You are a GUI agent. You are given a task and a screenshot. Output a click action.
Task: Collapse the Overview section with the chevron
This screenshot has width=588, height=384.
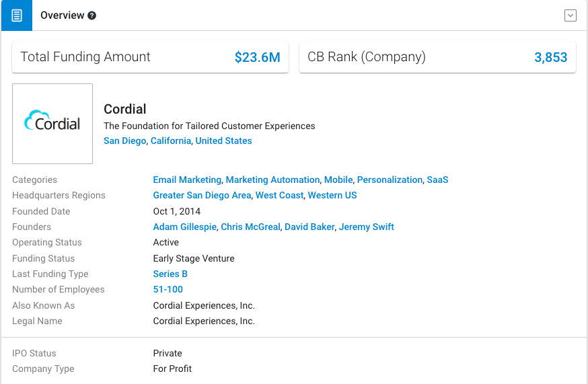tap(570, 15)
